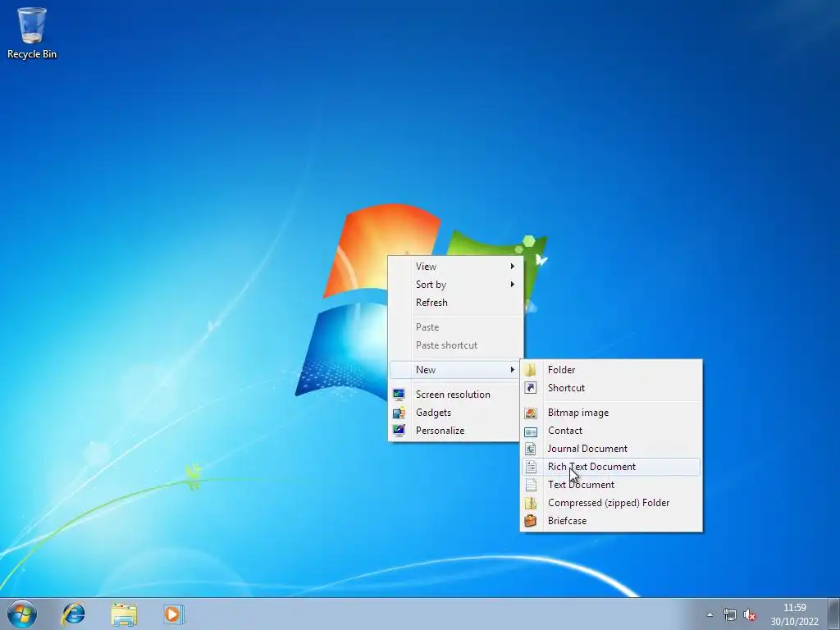This screenshot has width=840, height=630.
Task: Choose Screen resolution from context menu
Action: (454, 395)
